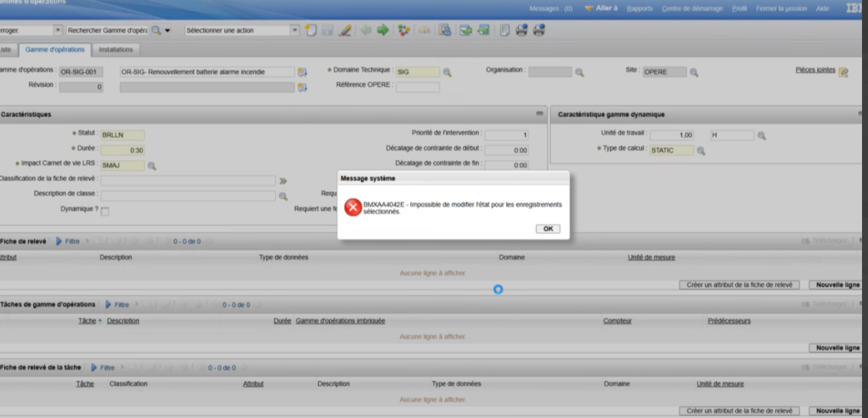Open long description icon beside the description field
This screenshot has width=868, height=418.
pyautogui.click(x=303, y=72)
